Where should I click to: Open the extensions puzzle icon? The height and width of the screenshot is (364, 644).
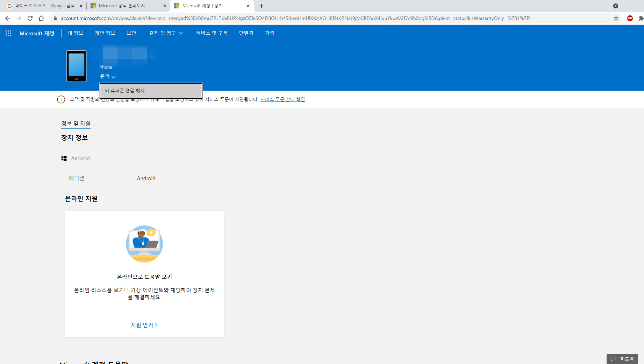pyautogui.click(x=641, y=18)
